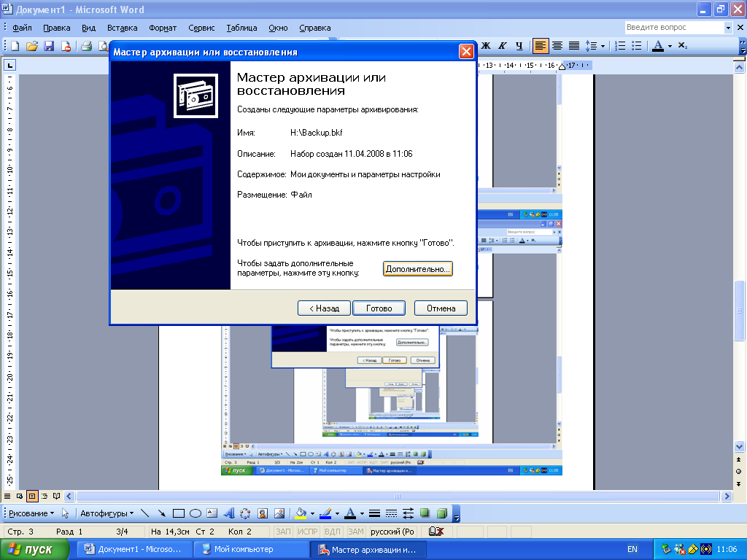The image size is (747, 560).
Task: Click the Save floppy disk icon
Action: click(x=49, y=46)
